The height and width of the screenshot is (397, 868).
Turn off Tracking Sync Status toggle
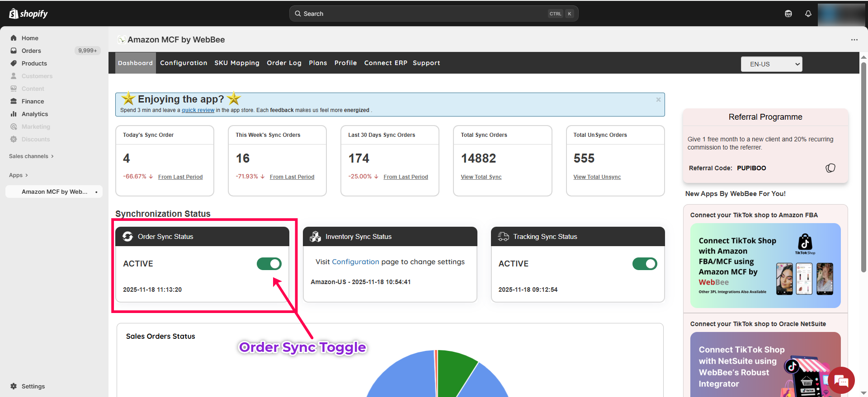click(x=644, y=264)
